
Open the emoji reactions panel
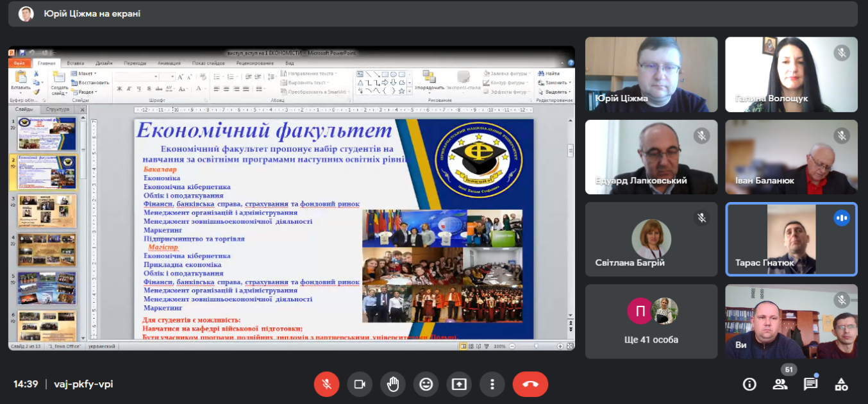pos(426,384)
